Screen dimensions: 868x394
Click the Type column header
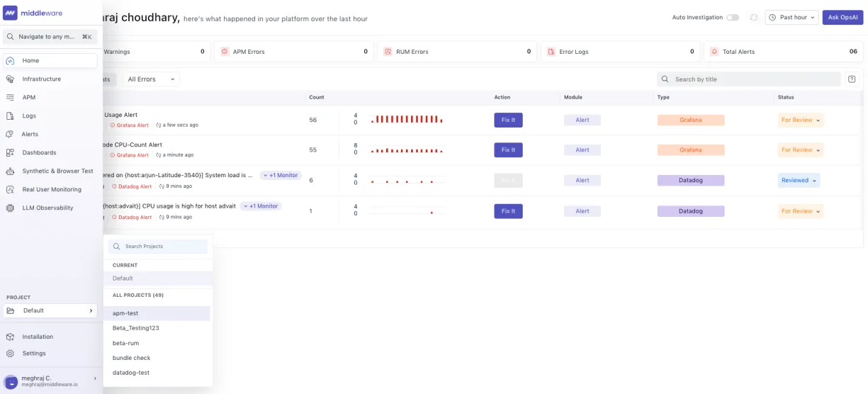point(663,97)
